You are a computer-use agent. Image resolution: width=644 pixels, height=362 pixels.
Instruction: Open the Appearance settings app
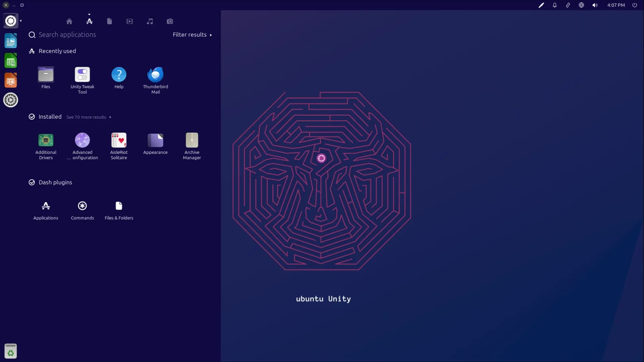click(155, 140)
